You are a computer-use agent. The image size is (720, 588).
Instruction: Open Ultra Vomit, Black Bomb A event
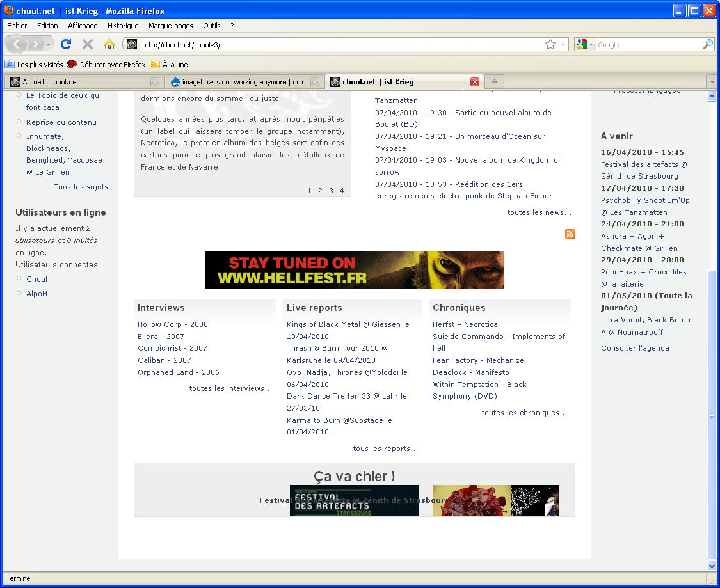point(645,326)
